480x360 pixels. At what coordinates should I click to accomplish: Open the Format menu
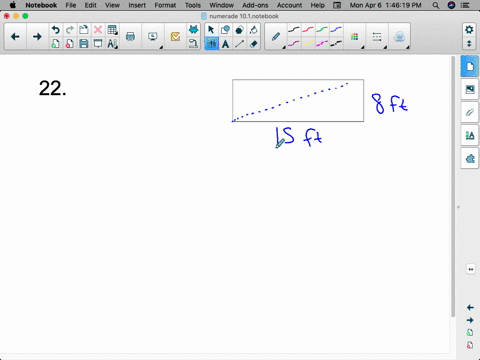(x=165, y=5)
